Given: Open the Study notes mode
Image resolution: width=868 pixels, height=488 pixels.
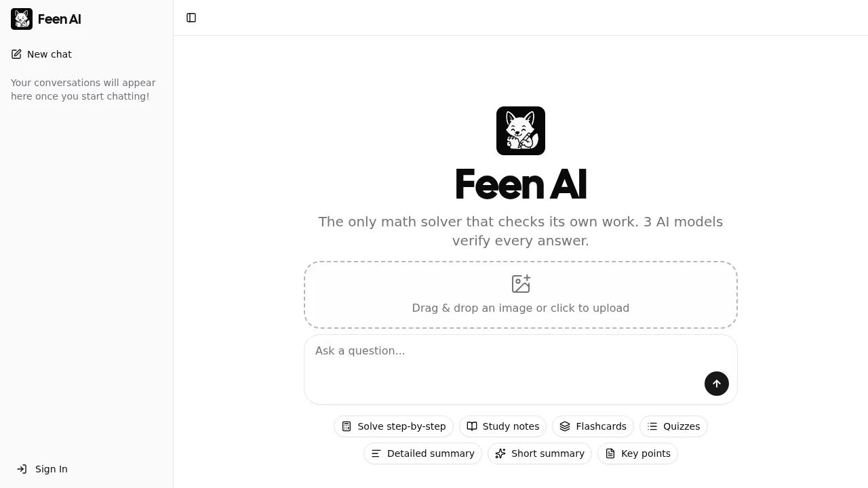Looking at the screenshot, I should tap(502, 426).
